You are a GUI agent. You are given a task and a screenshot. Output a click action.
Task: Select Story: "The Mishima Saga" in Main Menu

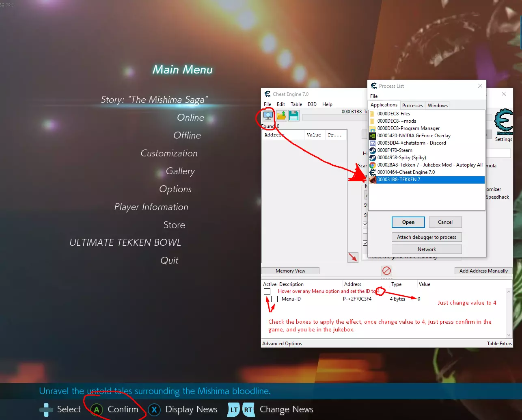tap(154, 100)
